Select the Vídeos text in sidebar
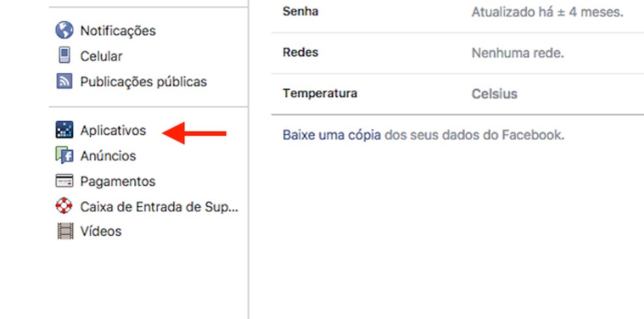The width and height of the screenshot is (644, 319). 101,231
